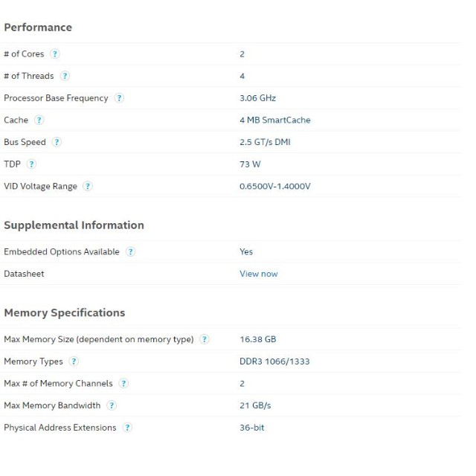Screen dimensions: 476x476
Task: Click Max Memory Size help icon
Action: [205, 339]
